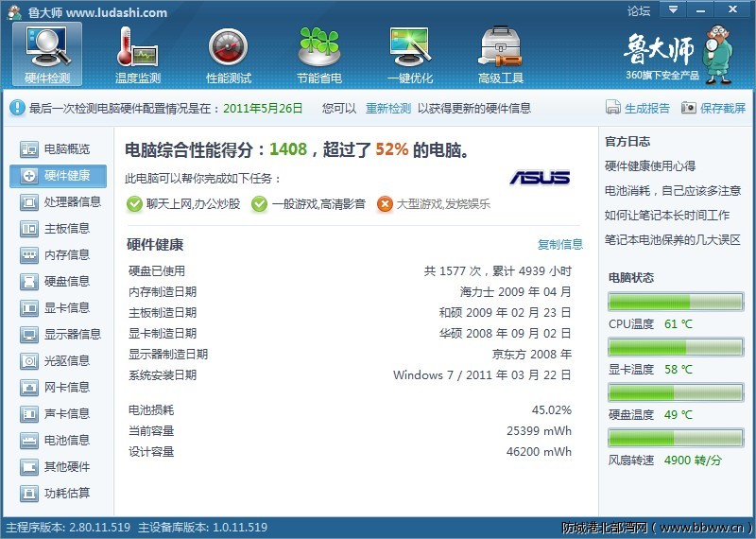Viewport: 756px width, 539px height.
Task: Click the 主程序版本 2.80.11.519 status text
Action: 68,527
